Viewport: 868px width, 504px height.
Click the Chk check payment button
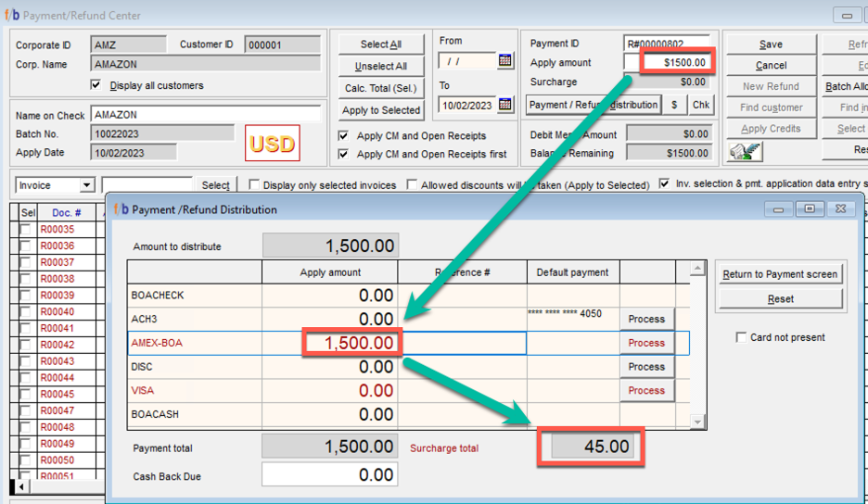click(701, 105)
